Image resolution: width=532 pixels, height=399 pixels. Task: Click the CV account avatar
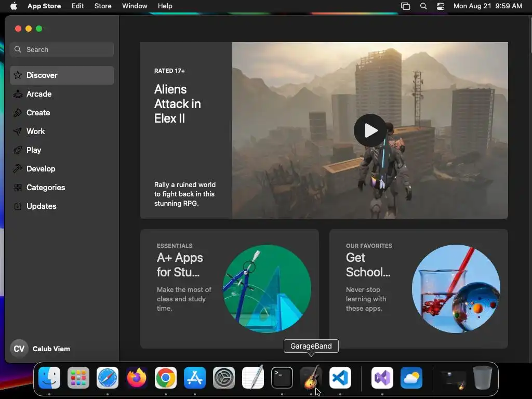pyautogui.click(x=19, y=349)
